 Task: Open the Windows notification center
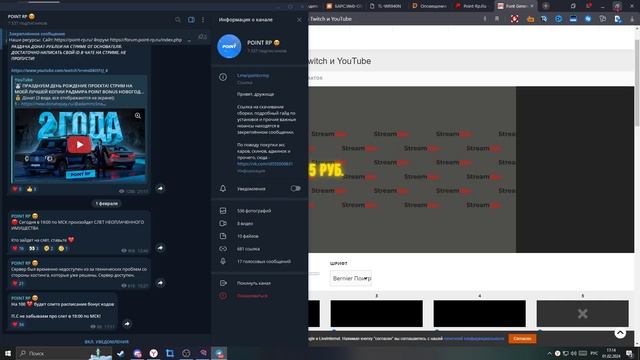point(629,353)
